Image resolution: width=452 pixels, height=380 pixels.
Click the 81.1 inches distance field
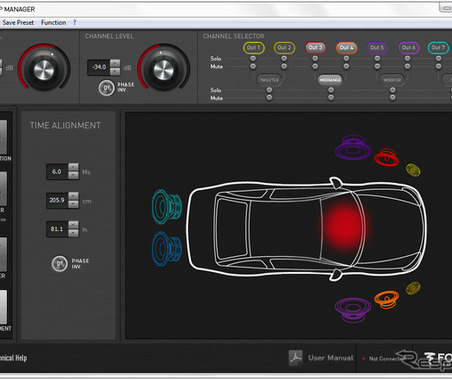coord(57,229)
